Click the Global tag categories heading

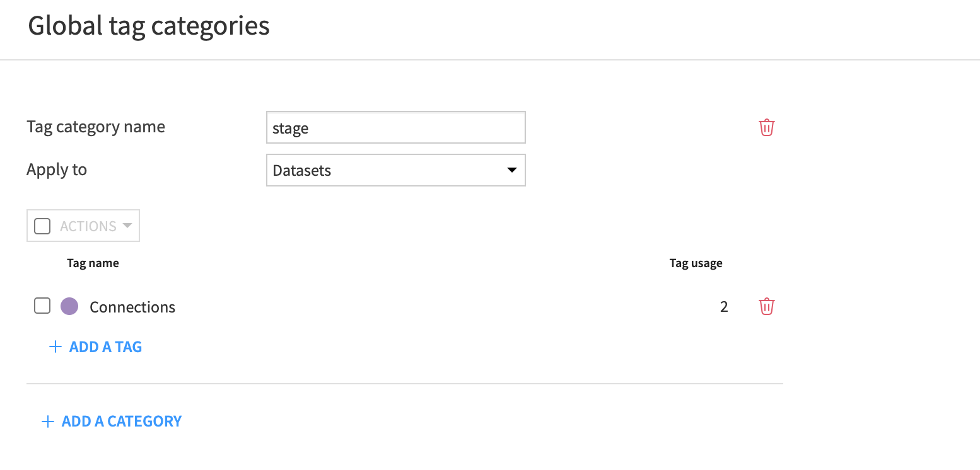pyautogui.click(x=149, y=25)
